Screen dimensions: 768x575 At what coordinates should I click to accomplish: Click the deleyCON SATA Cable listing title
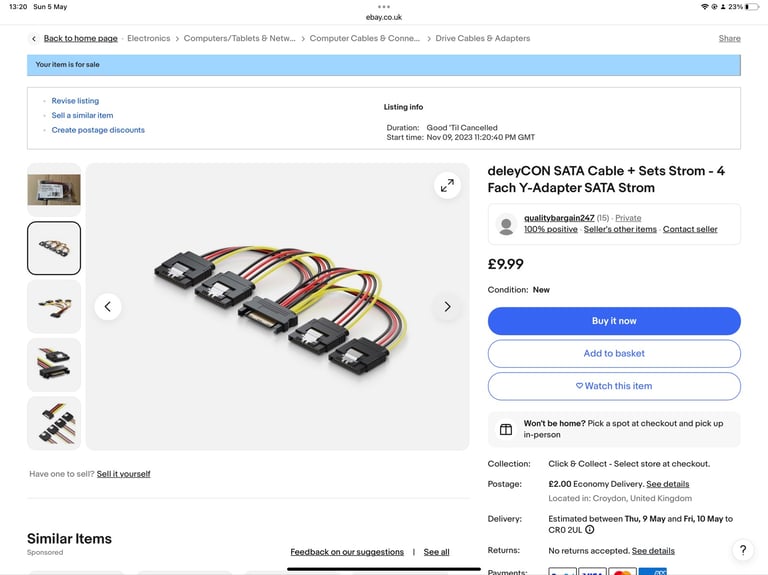coord(606,179)
